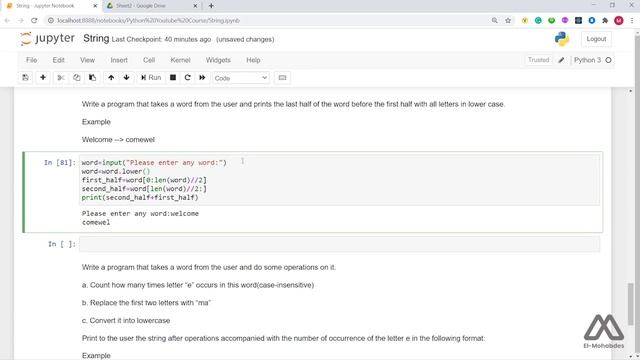Open the command palette keyboard icon

[282, 78]
